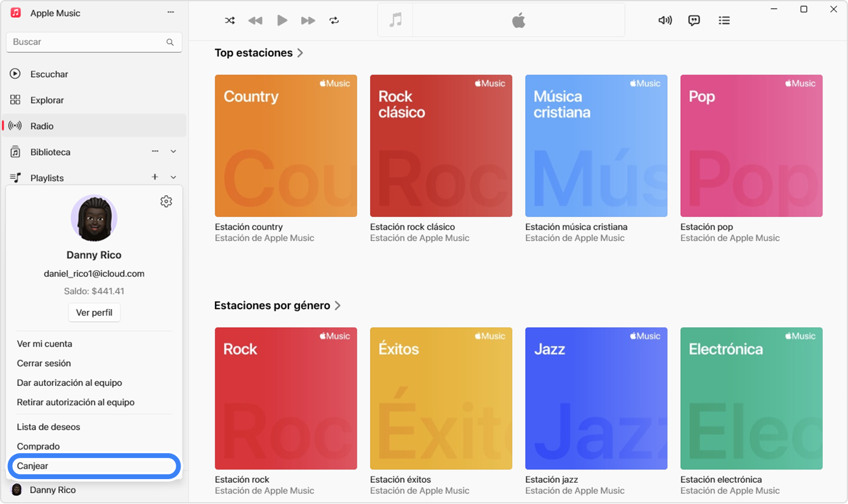Choose Canjear to redeem a card
848x504 pixels.
pyautogui.click(x=94, y=466)
